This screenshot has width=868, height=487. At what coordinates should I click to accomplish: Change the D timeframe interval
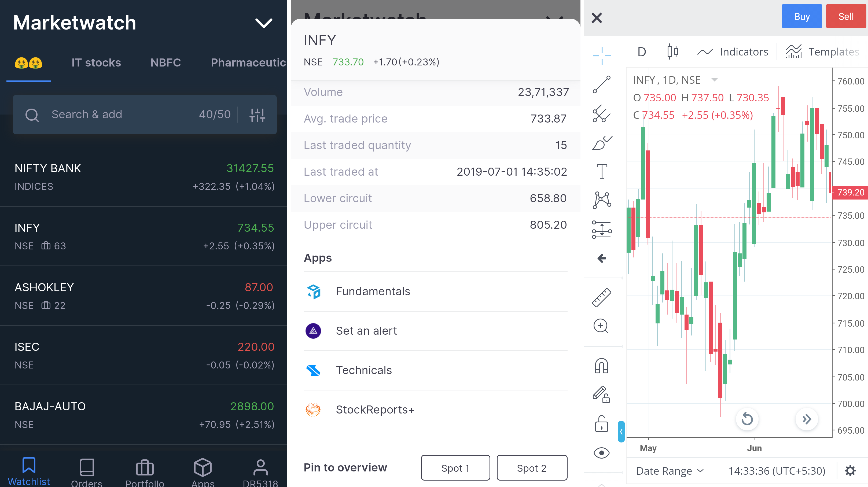pyautogui.click(x=642, y=52)
